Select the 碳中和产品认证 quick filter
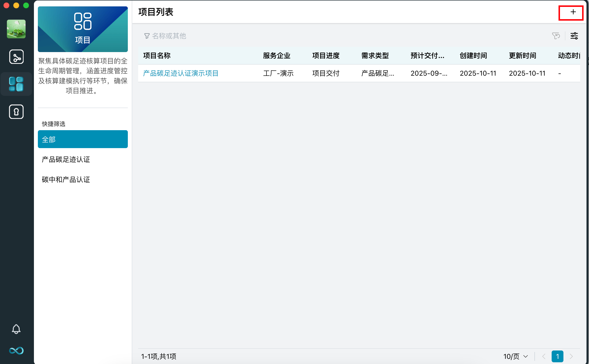Screen dimensions: 589x364 [66, 180]
